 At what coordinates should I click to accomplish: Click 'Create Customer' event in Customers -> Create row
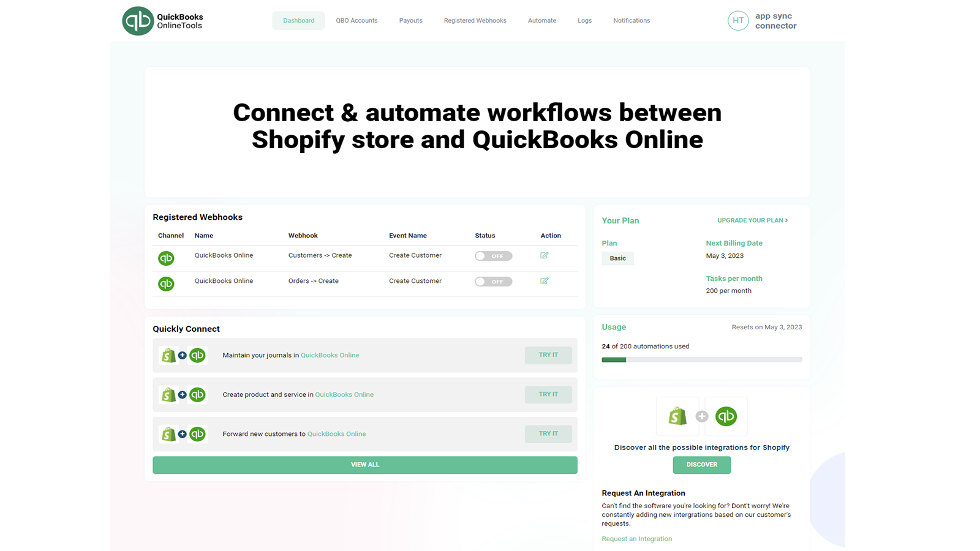tap(415, 255)
